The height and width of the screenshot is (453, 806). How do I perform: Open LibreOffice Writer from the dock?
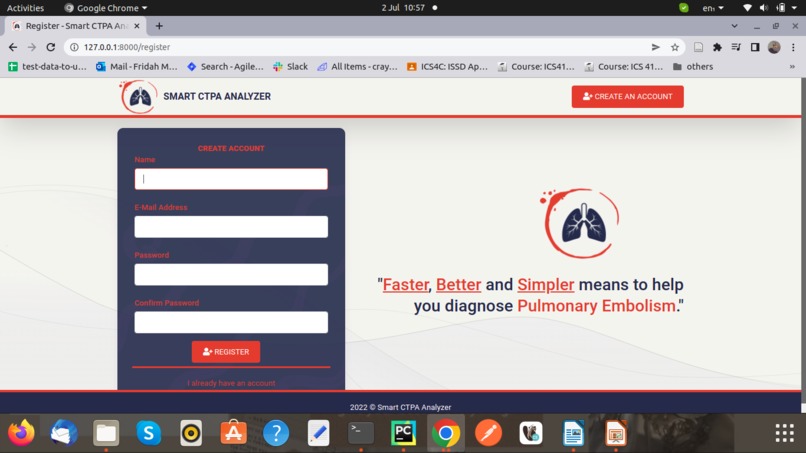[x=573, y=433]
